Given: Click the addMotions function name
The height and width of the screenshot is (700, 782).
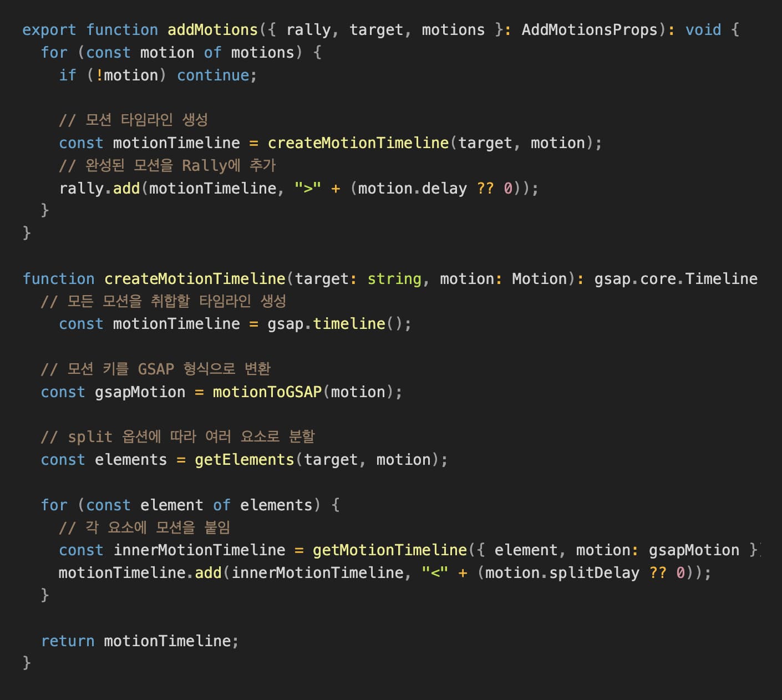Looking at the screenshot, I should pyautogui.click(x=212, y=30).
